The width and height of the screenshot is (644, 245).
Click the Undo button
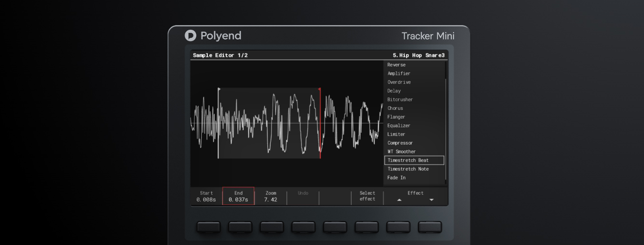303,193
